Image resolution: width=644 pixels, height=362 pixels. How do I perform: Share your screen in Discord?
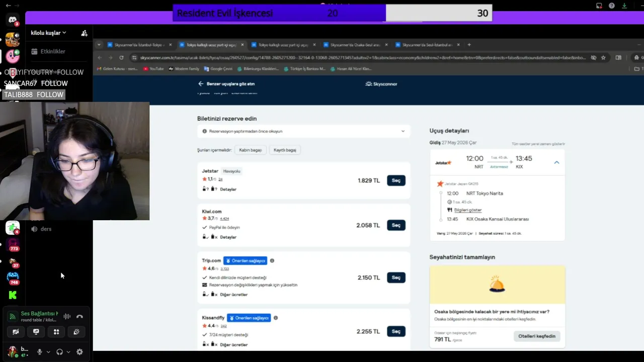tap(36, 332)
